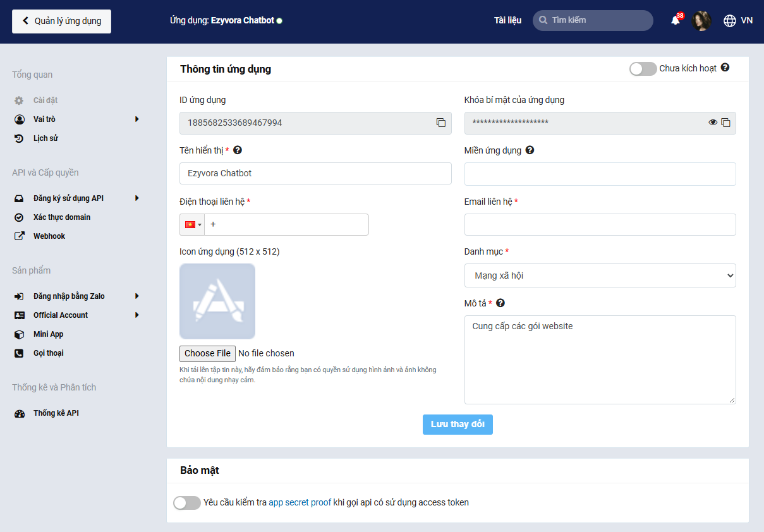Open Đăng nhập bằng Zalo menu item
The image size is (764, 532).
point(69,296)
